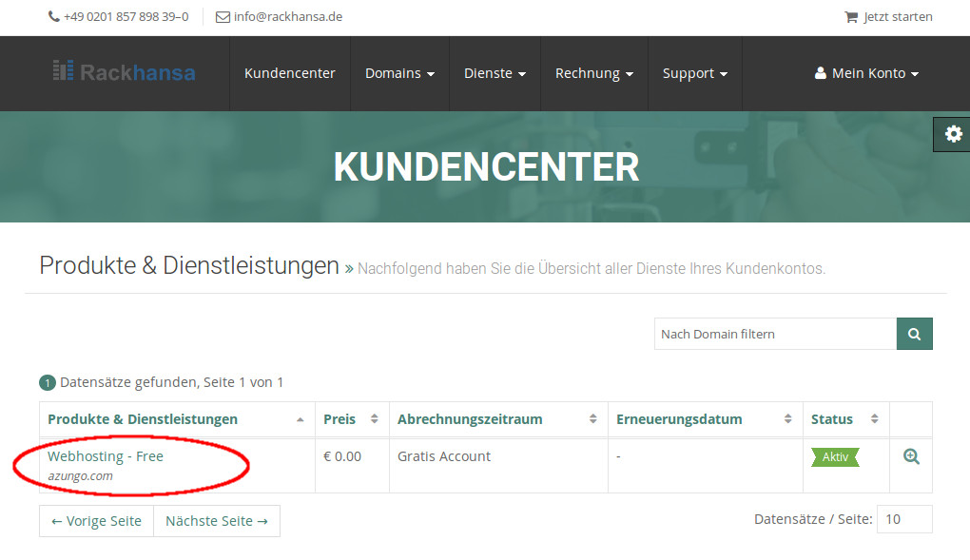Click the info@rackhansa.de email link
Viewport: 970px width, 560px height.
287,17
